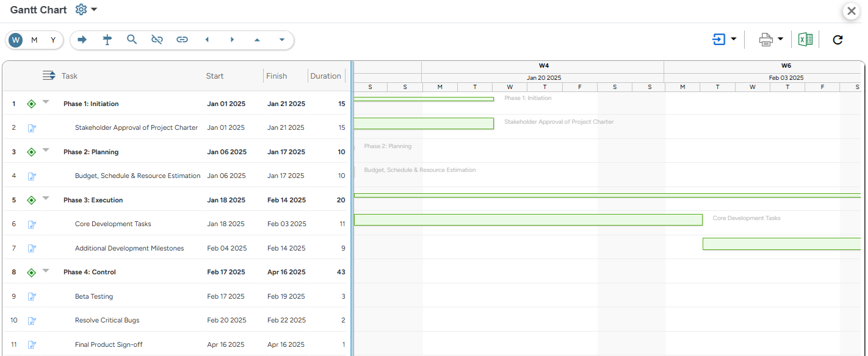868x356 pixels.
Task: Click the move down triangle icon
Action: coord(282,40)
